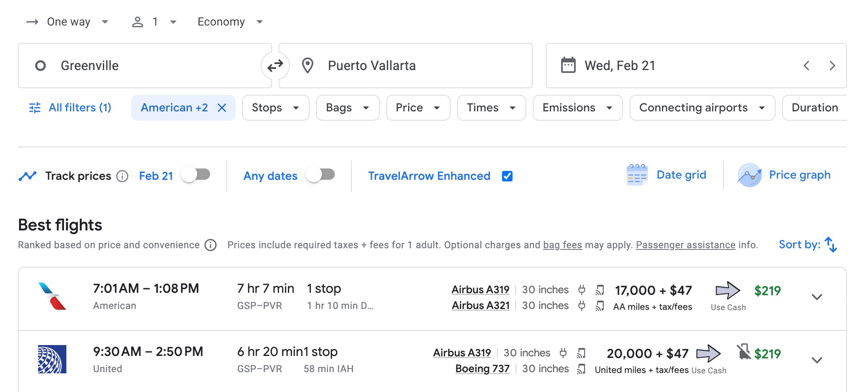Screen dimensions: 868x392
Task: Toggle Track prices for Feb 21
Action: pyautogui.click(x=196, y=175)
